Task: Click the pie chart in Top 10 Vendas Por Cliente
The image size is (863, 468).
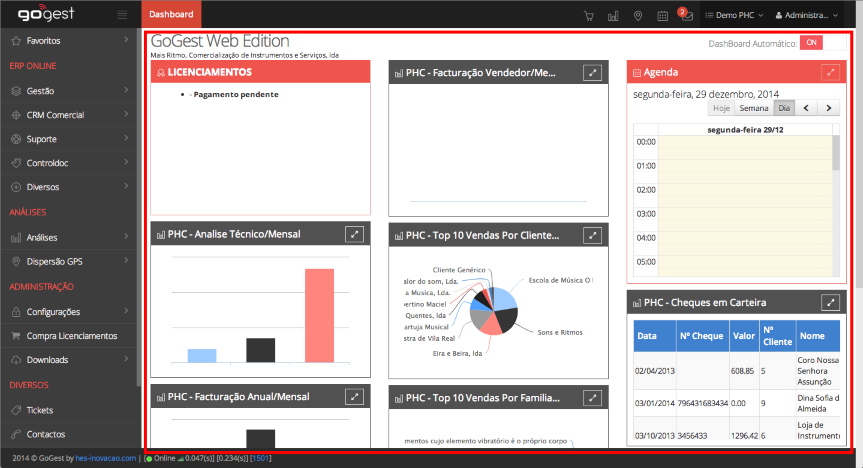Action: click(494, 311)
